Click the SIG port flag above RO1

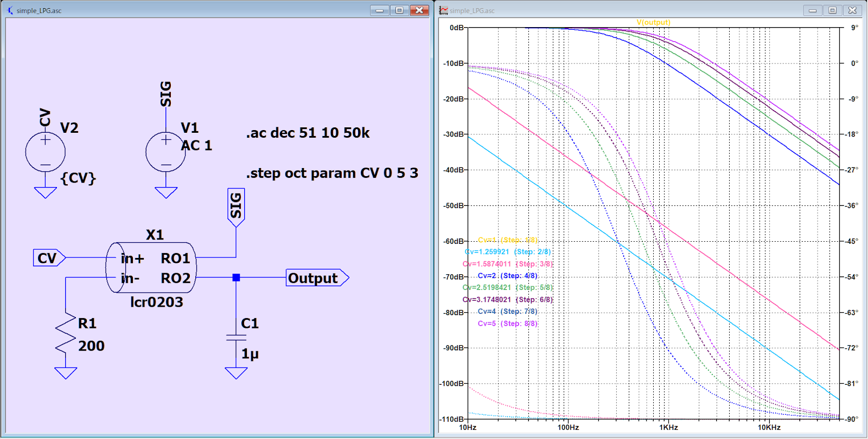(236, 207)
